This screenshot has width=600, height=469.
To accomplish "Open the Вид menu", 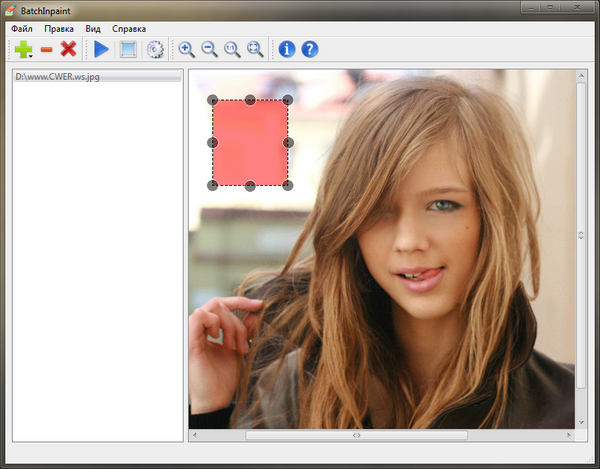I will (93, 29).
